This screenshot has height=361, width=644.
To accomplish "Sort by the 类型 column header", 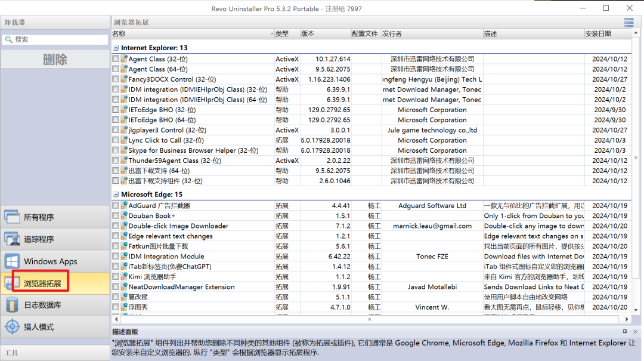I will coord(287,34).
